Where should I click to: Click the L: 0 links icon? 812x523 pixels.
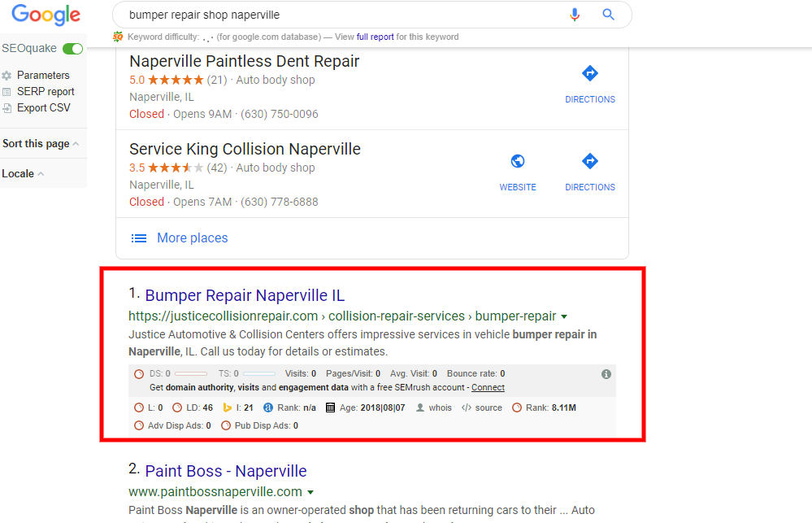pos(139,408)
